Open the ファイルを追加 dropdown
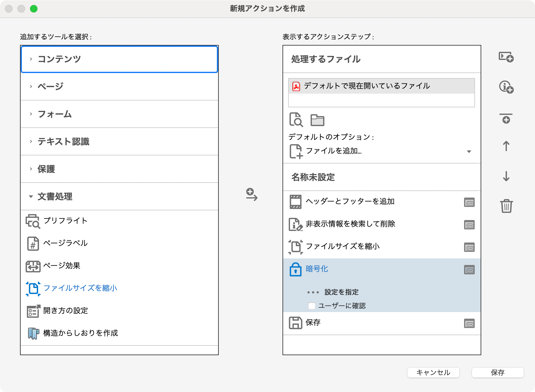The image size is (535, 392). (469, 152)
